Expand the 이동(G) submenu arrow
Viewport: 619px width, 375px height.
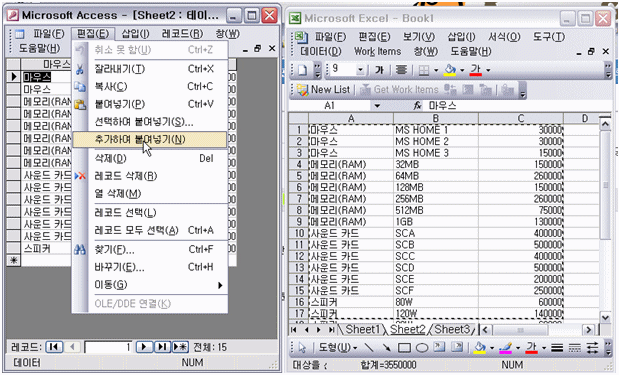pyautogui.click(x=220, y=285)
